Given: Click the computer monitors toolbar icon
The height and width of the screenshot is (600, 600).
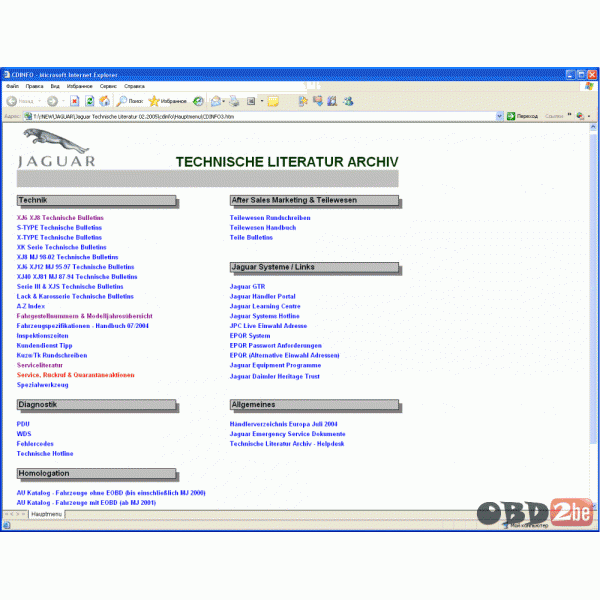Looking at the screenshot, I should [x=318, y=101].
